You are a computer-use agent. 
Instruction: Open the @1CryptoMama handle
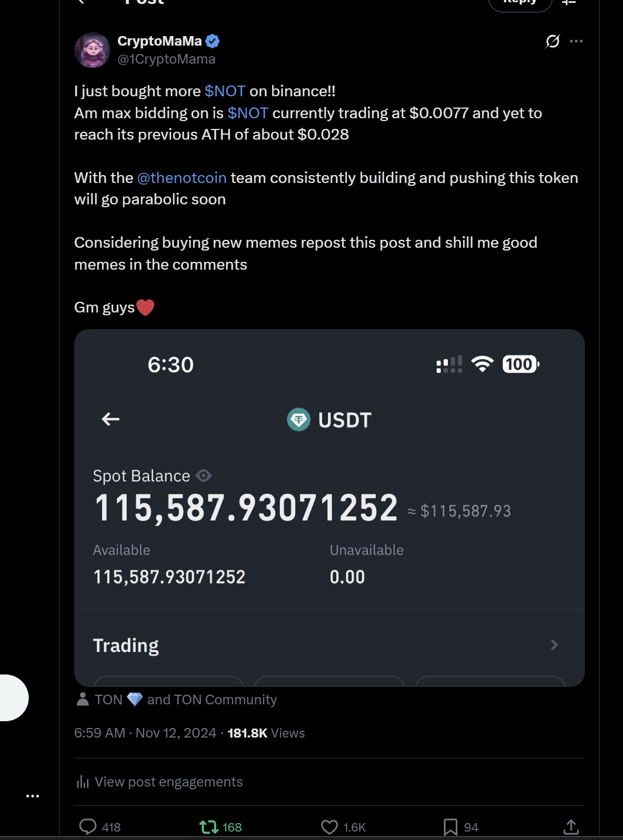coord(166,59)
